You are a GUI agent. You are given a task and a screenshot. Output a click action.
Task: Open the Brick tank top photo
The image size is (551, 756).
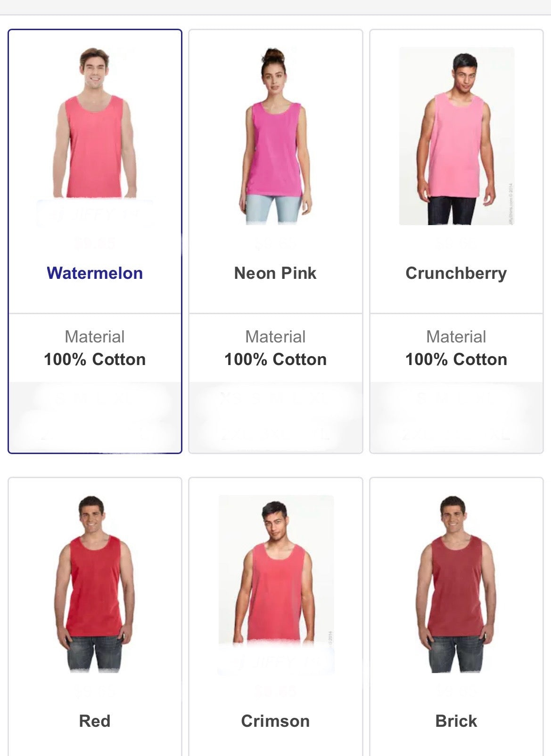(x=456, y=583)
